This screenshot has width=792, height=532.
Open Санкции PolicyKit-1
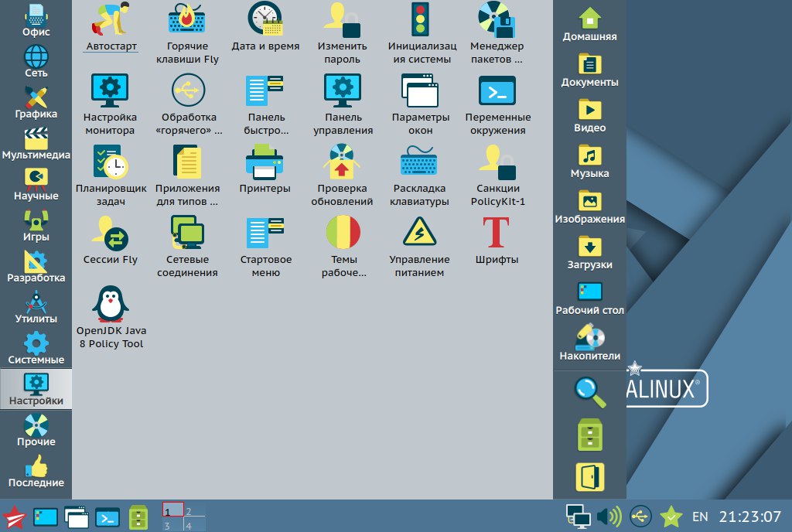point(497,176)
